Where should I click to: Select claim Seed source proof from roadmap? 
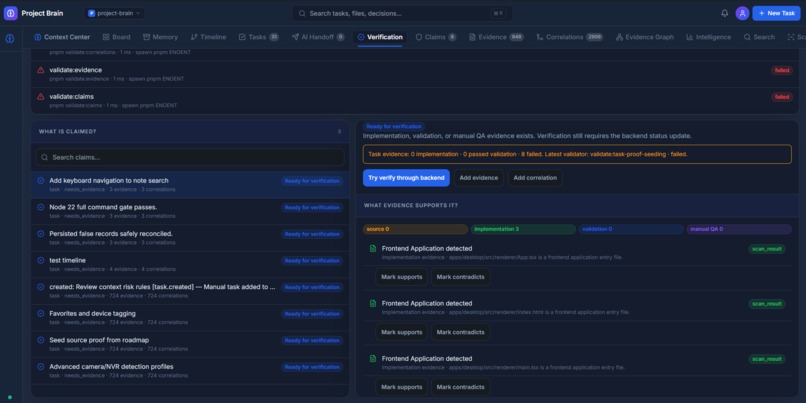pyautogui.click(x=190, y=344)
